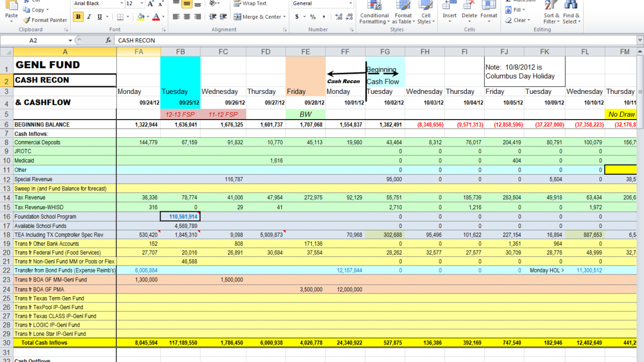
Task: Click the No Draw cell
Action: coord(621,114)
